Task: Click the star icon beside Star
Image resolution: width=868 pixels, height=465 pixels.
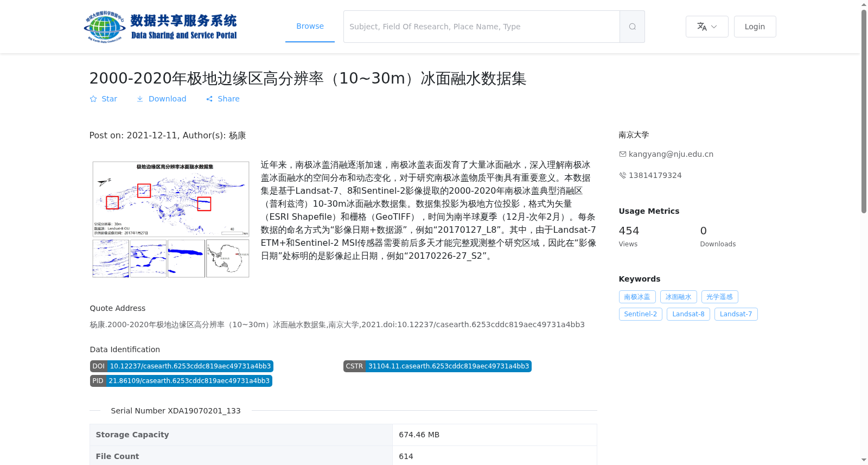Action: click(x=93, y=99)
